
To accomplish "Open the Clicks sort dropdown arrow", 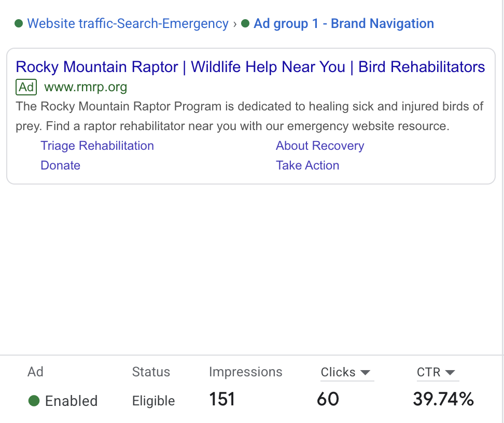I will 366,373.
